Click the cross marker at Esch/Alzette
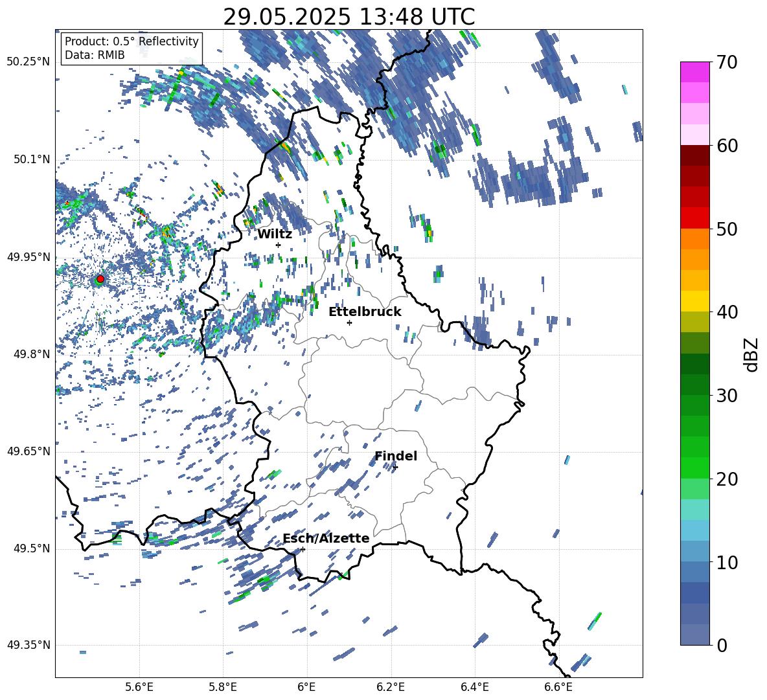This screenshot has height=700, width=767. point(303,549)
